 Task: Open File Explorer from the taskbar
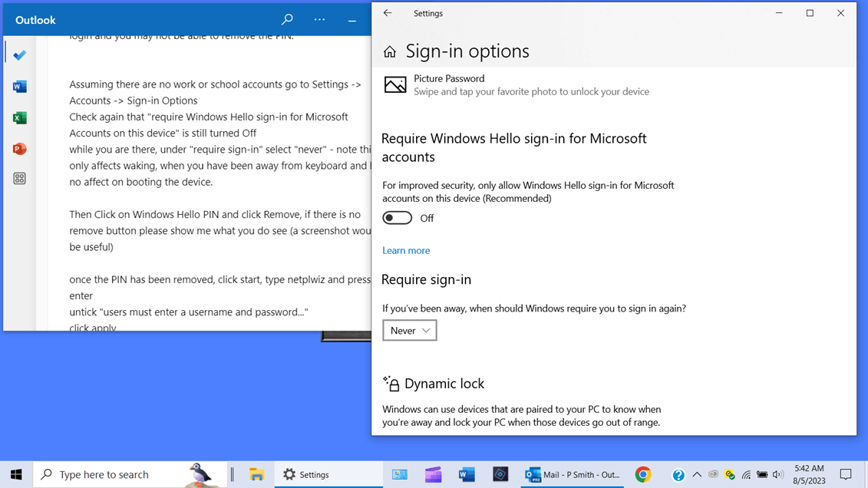pyautogui.click(x=256, y=475)
